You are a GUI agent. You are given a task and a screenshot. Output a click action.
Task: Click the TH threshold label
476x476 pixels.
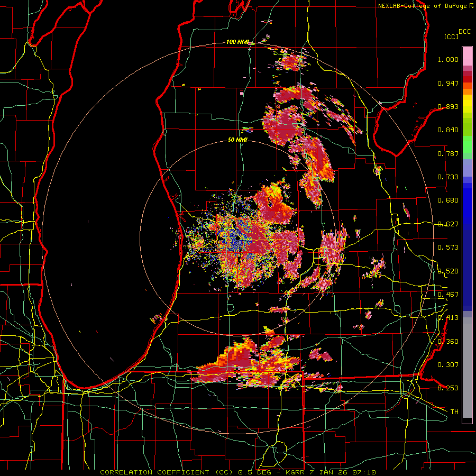[454, 412]
